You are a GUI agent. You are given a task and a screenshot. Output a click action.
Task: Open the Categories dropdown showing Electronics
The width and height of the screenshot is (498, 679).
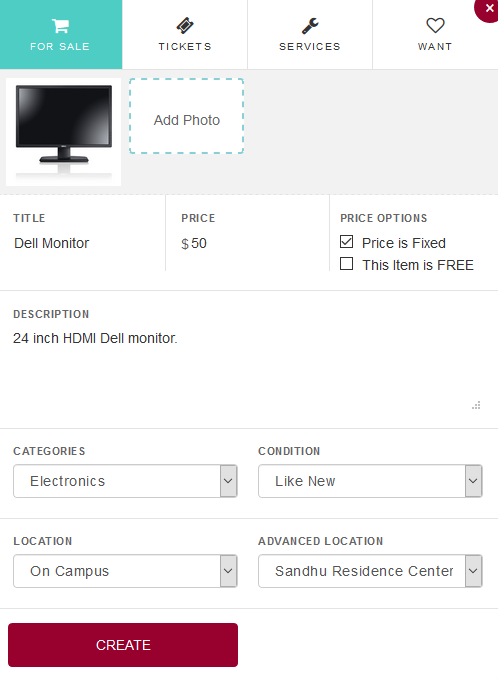[125, 481]
